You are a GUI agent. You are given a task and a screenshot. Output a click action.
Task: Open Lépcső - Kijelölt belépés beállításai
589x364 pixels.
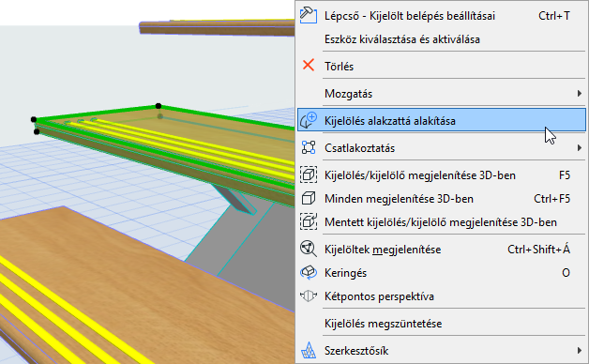click(442, 16)
